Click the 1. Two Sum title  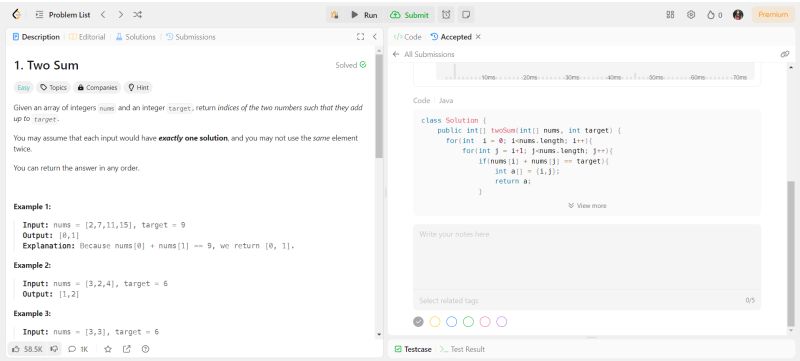[x=46, y=65]
